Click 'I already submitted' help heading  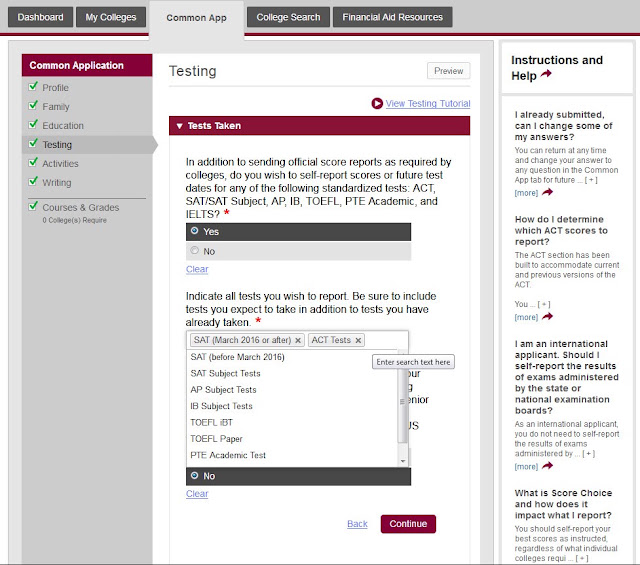tap(564, 126)
